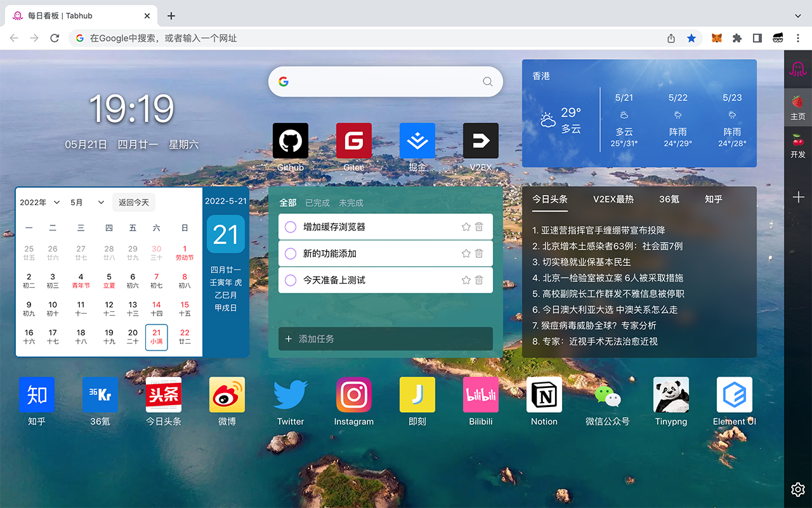Check off the 今天准备上测试 task
Screen dimensions: 812x508
click(x=291, y=280)
